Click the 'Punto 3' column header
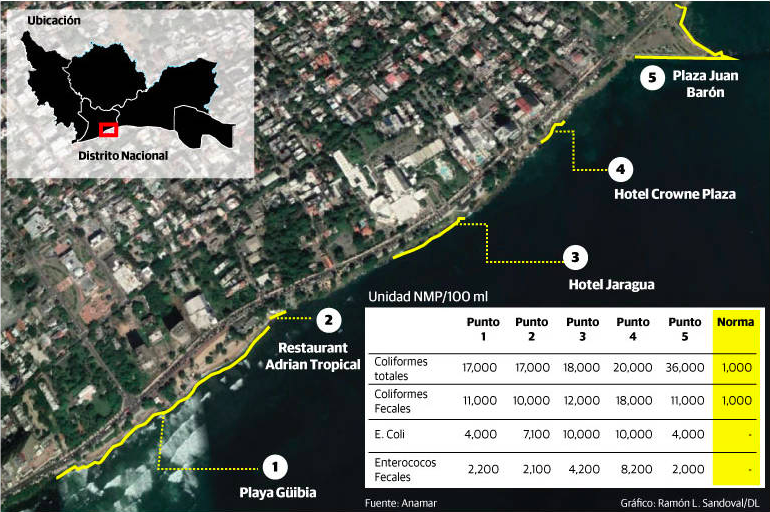Viewport: 770px width, 512px height. [x=582, y=329]
